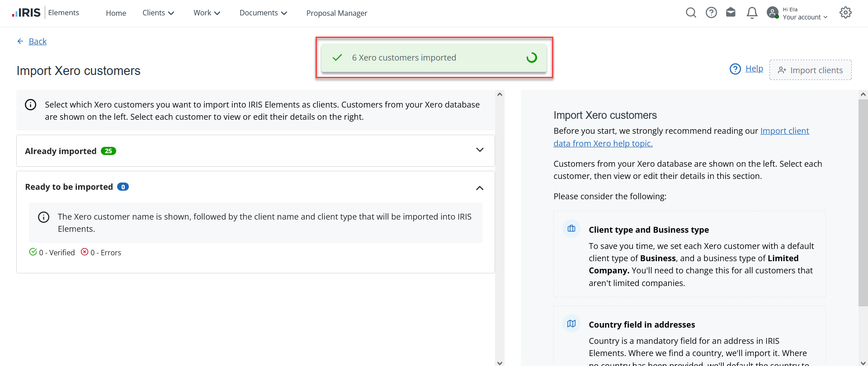Click the user avatar icon
The width and height of the screenshot is (868, 366).
(773, 13)
